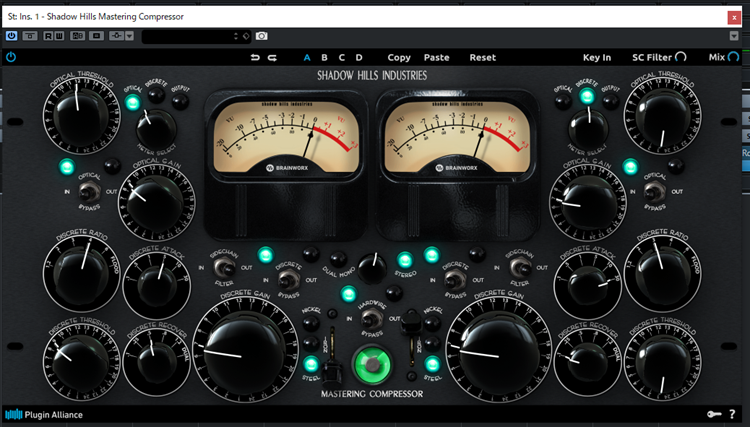Take a snapshot with the camera icon

262,36
